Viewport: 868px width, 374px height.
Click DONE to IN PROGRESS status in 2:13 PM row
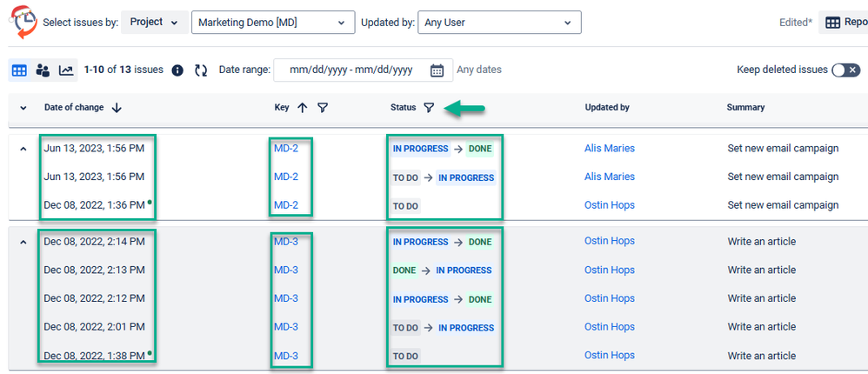tap(443, 270)
